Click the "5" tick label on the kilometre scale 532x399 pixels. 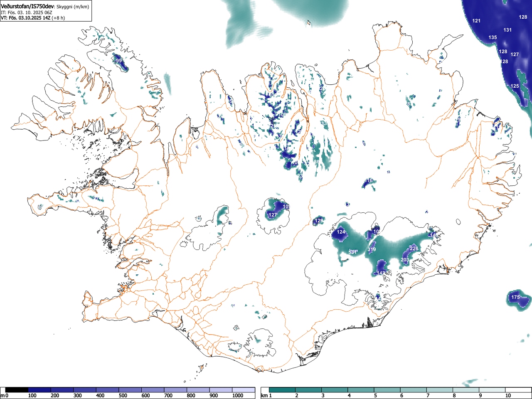coord(375,396)
